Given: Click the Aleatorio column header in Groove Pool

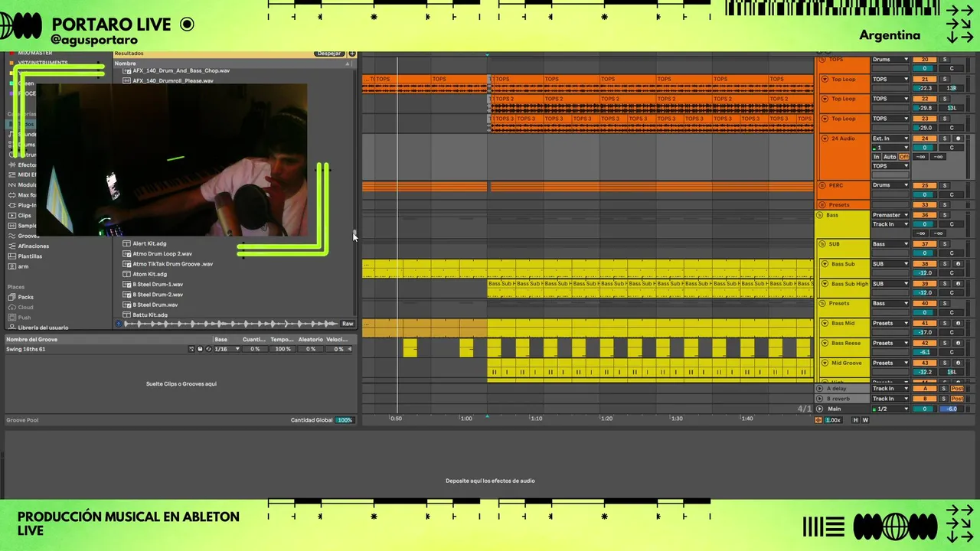Looking at the screenshot, I should pos(311,339).
